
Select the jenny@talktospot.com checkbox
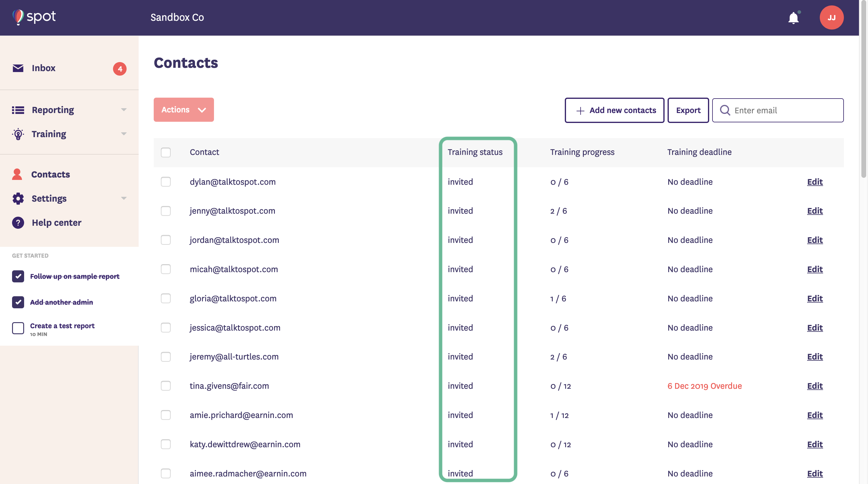(165, 211)
